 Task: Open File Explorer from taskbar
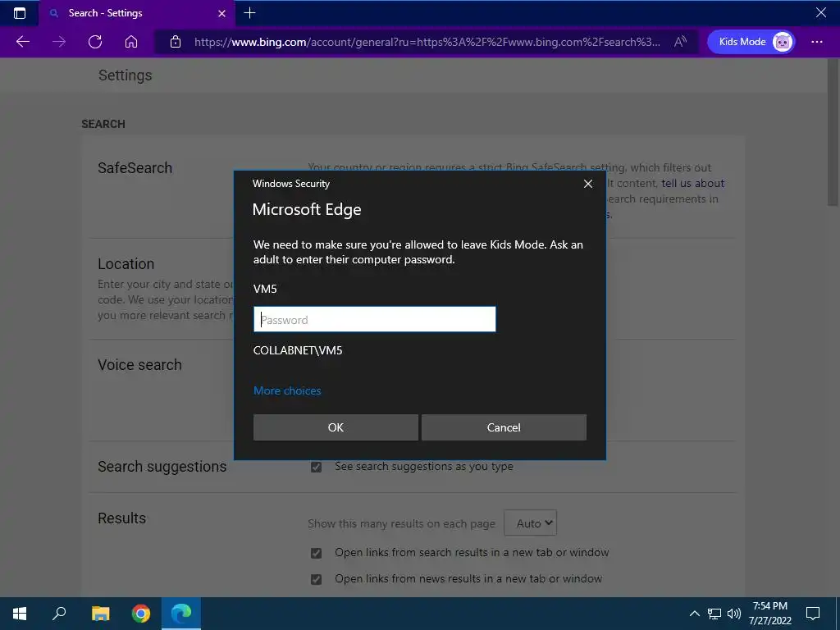point(100,614)
